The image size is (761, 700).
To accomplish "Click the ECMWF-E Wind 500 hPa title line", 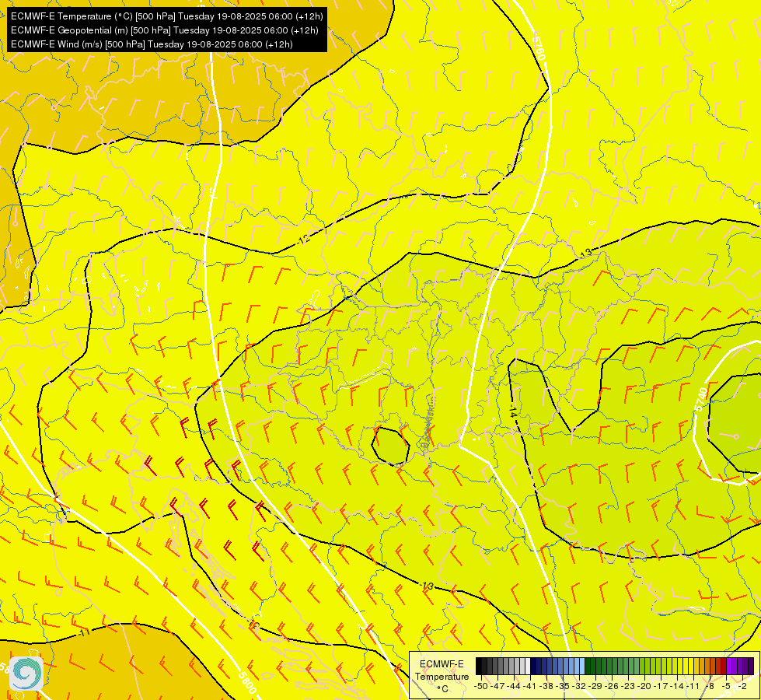I will 152,44.
